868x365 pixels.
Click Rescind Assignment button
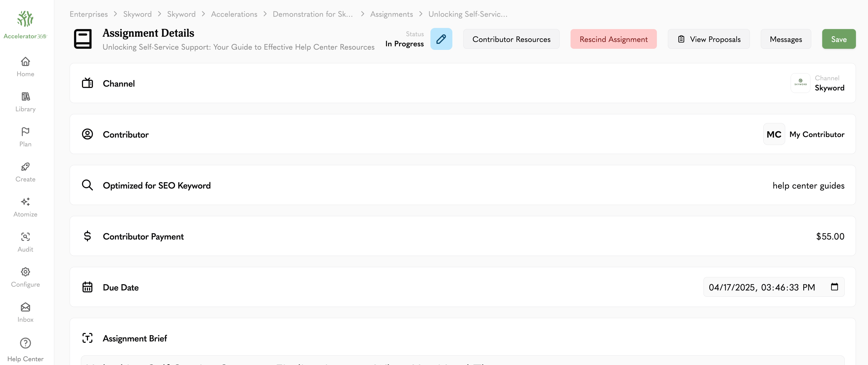point(613,39)
